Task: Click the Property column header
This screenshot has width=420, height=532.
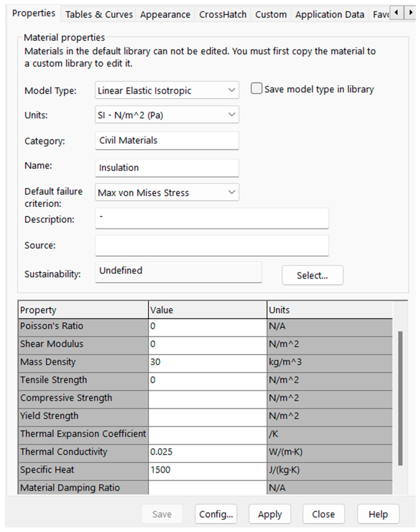Action: coord(83,310)
